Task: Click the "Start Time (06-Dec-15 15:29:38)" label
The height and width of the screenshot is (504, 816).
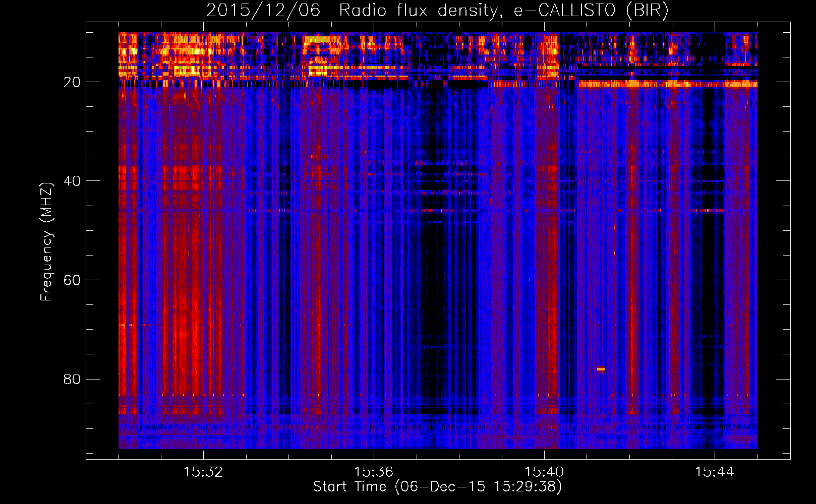Action: pyautogui.click(x=437, y=487)
